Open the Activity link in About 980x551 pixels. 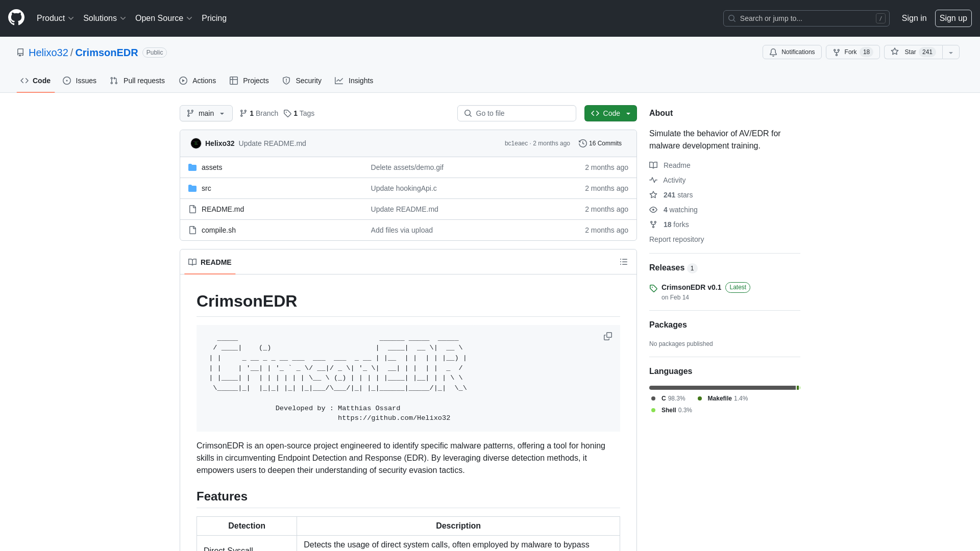(x=668, y=180)
